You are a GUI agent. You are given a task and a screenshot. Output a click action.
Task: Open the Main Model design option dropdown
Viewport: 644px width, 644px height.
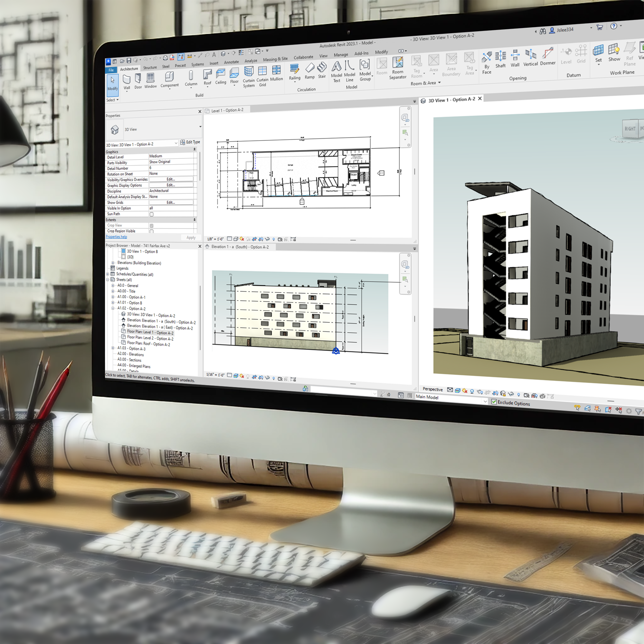(x=485, y=401)
